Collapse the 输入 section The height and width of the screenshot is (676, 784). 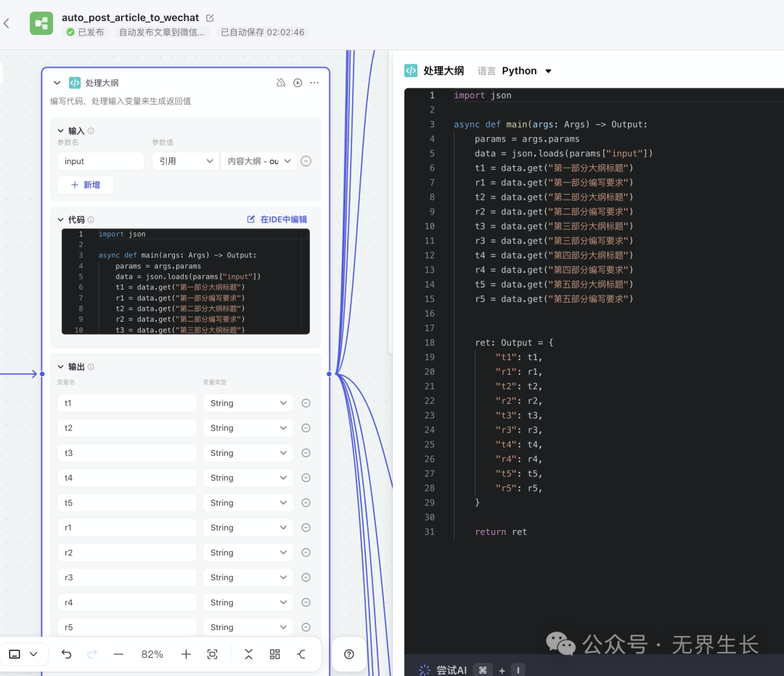(60, 131)
